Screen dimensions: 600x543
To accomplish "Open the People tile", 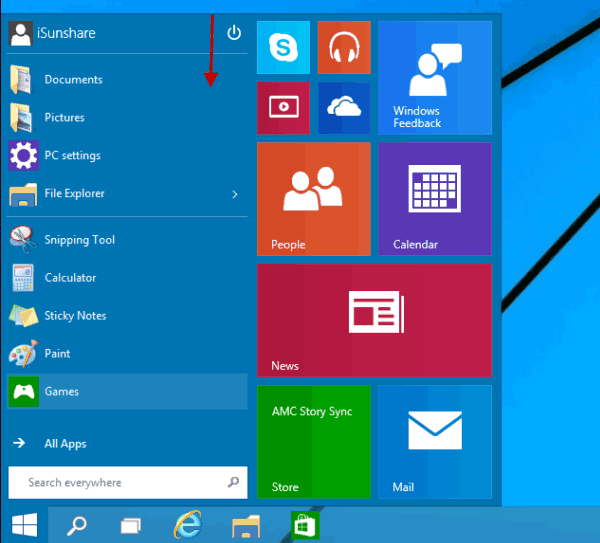I will pos(314,199).
